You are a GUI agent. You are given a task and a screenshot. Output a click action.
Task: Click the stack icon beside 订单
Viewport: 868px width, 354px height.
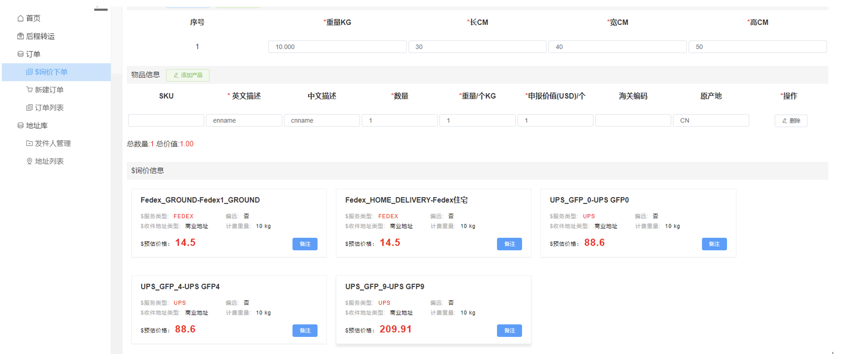(21, 54)
